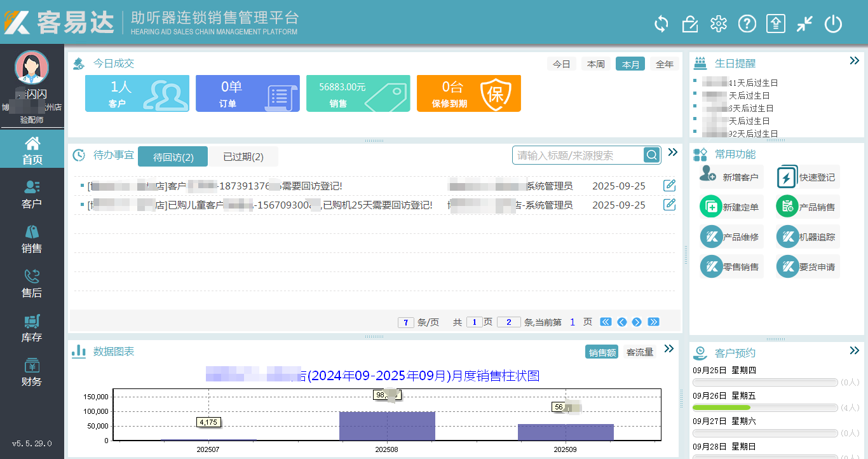Click the power logout icon
Viewport: 868px width, 459px height.
[x=833, y=24]
